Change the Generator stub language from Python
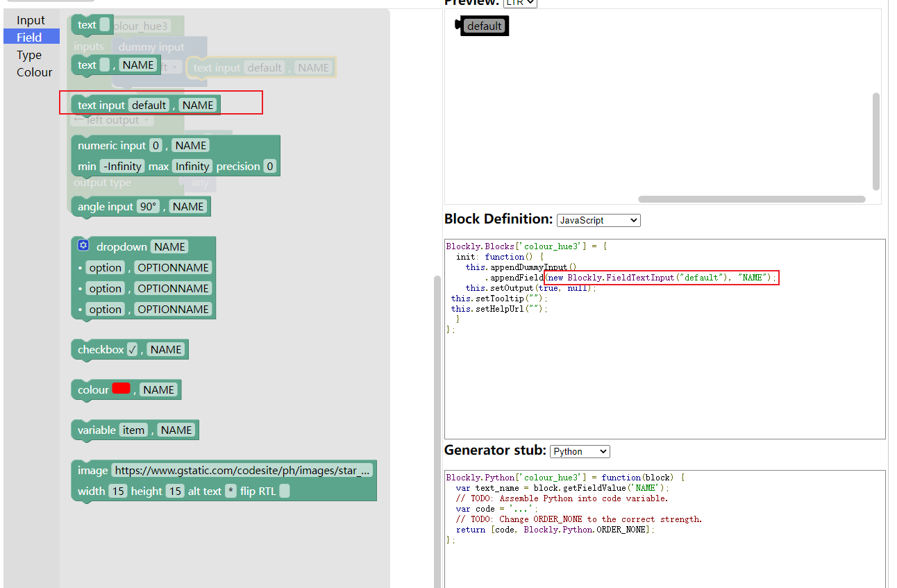 579,451
